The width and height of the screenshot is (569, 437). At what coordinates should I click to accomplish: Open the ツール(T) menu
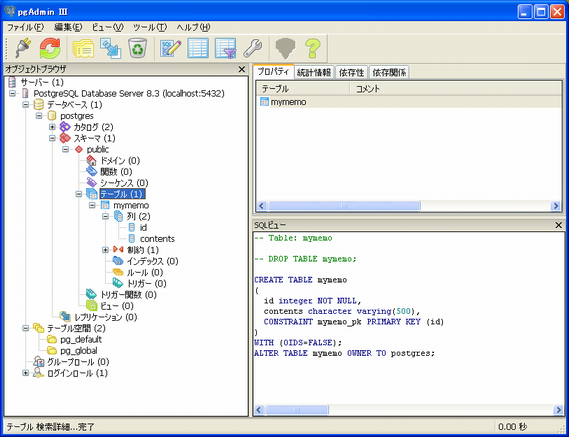[x=150, y=27]
